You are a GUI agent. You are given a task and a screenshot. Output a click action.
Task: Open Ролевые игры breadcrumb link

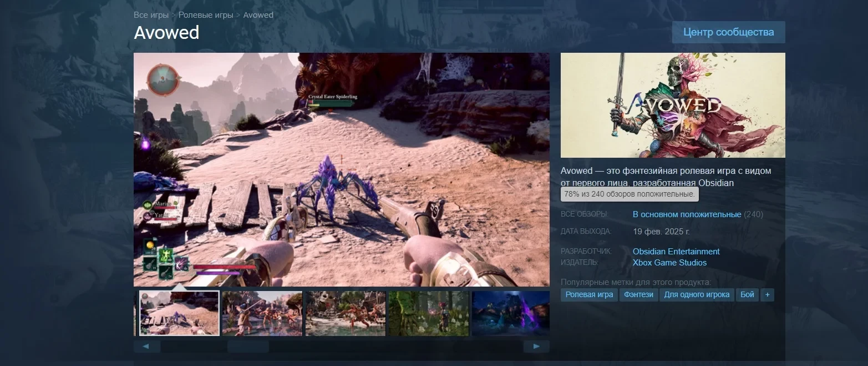[x=206, y=15]
